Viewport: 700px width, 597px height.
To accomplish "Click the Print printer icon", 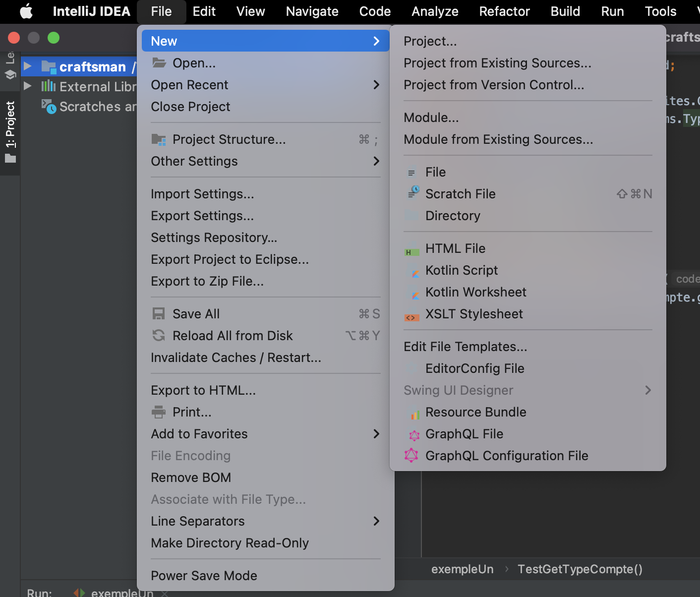I will pyautogui.click(x=159, y=412).
